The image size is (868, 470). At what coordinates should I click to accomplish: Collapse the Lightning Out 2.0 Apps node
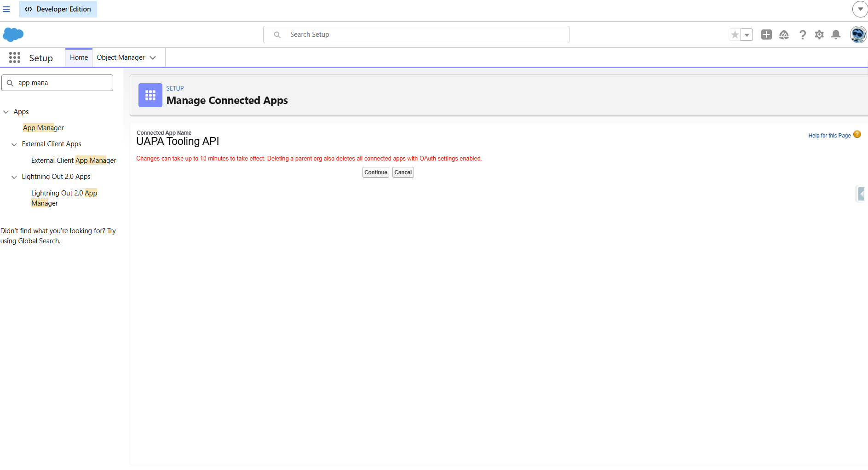(x=14, y=177)
